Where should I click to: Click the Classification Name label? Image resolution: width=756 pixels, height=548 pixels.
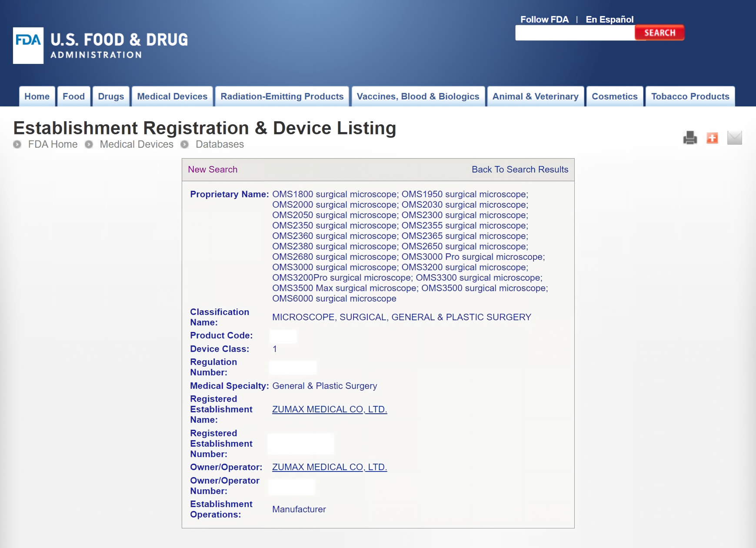tap(220, 317)
